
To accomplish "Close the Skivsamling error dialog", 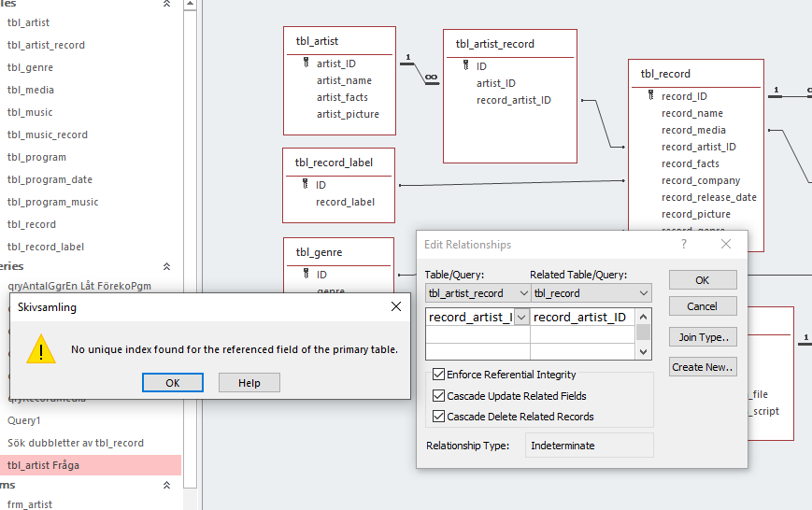I will [x=396, y=306].
